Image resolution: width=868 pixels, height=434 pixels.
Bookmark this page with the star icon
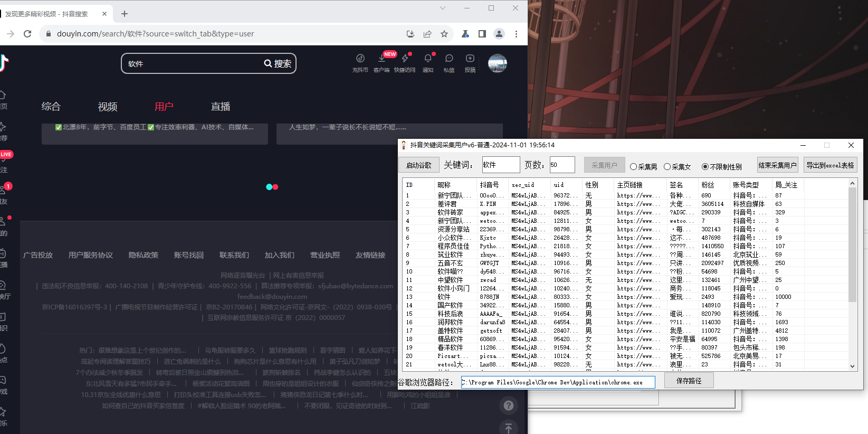(444, 34)
